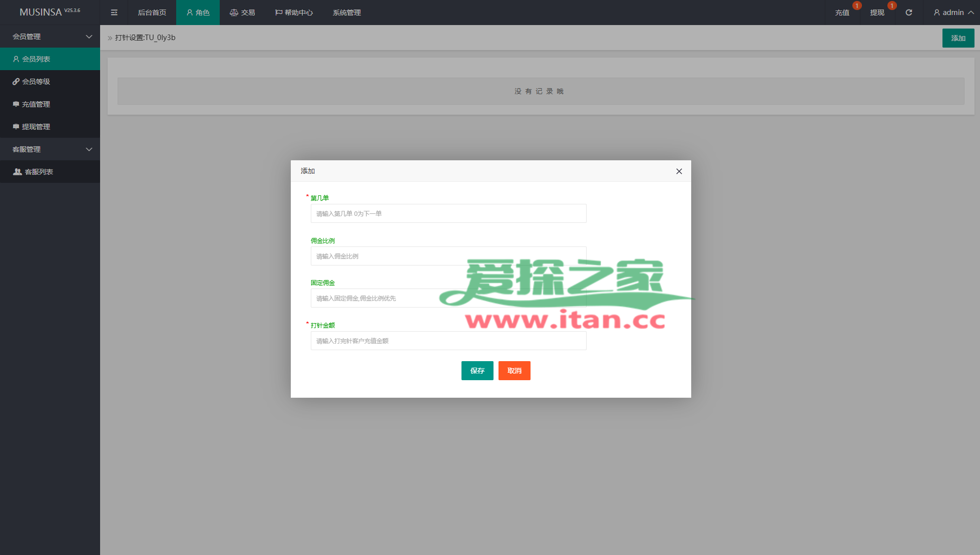Click the refresh icon in top bar
This screenshot has width=980, height=555.
tap(908, 13)
